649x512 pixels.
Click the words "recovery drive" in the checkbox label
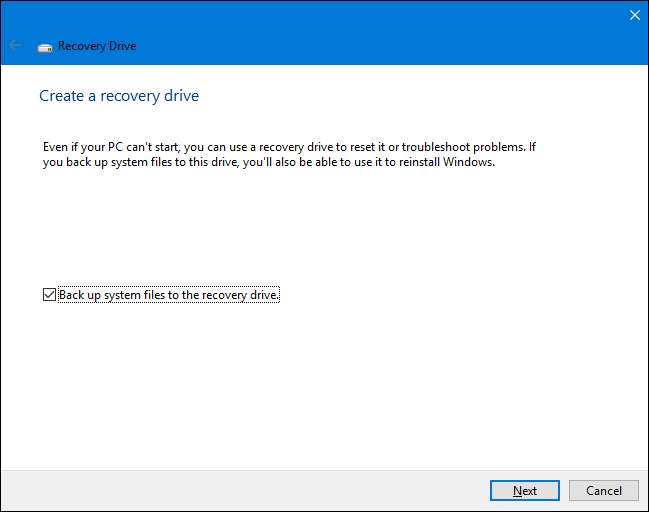coord(240,295)
